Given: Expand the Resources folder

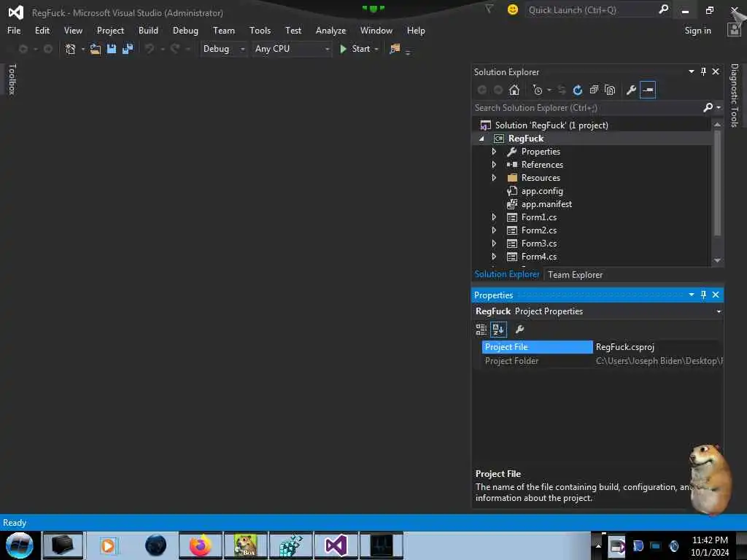Looking at the screenshot, I should [x=494, y=178].
